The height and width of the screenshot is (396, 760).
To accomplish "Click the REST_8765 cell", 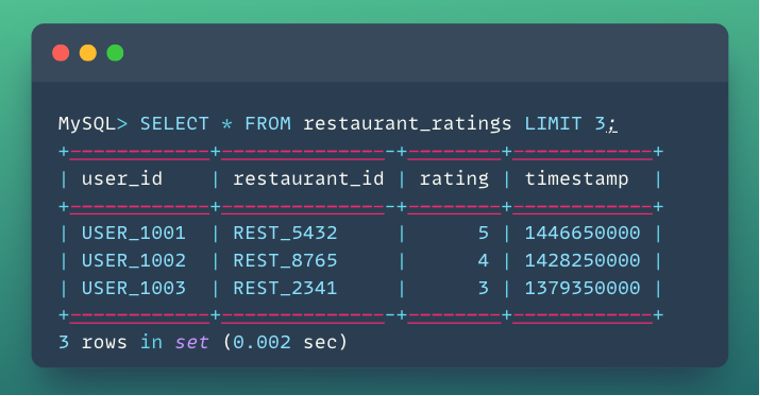I will coord(285,261).
